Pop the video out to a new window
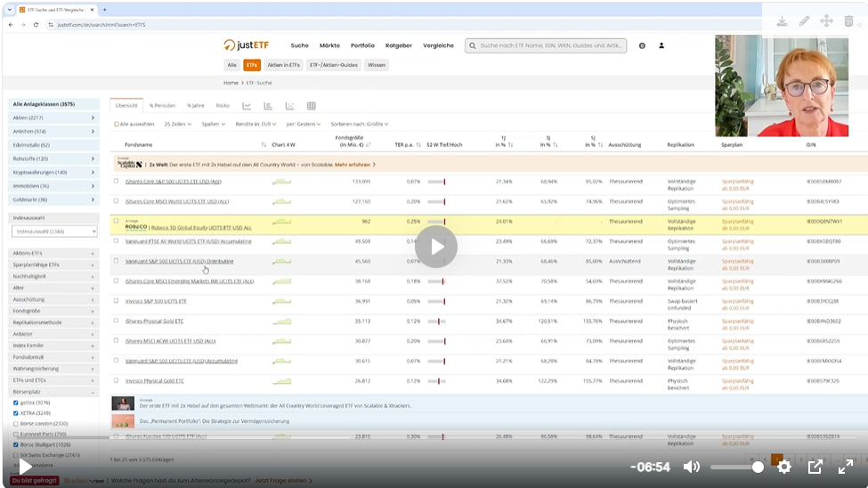868x488 pixels. [815, 467]
